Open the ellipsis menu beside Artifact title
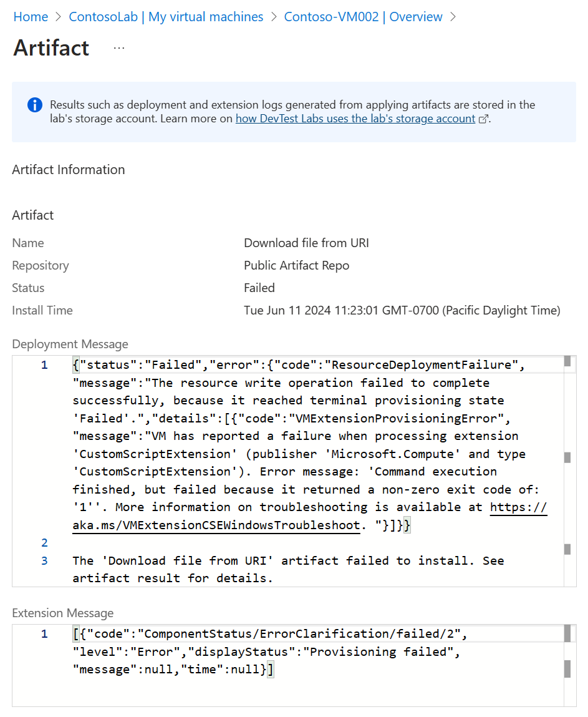The width and height of the screenshot is (588, 717). (x=119, y=48)
